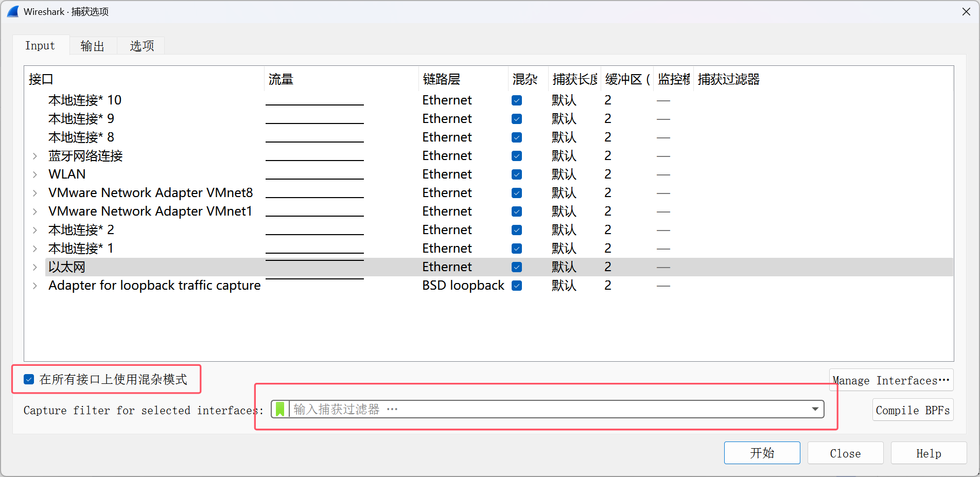980x477 pixels.
Task: Select the 本地连接* 8 interface
Action: tap(81, 137)
